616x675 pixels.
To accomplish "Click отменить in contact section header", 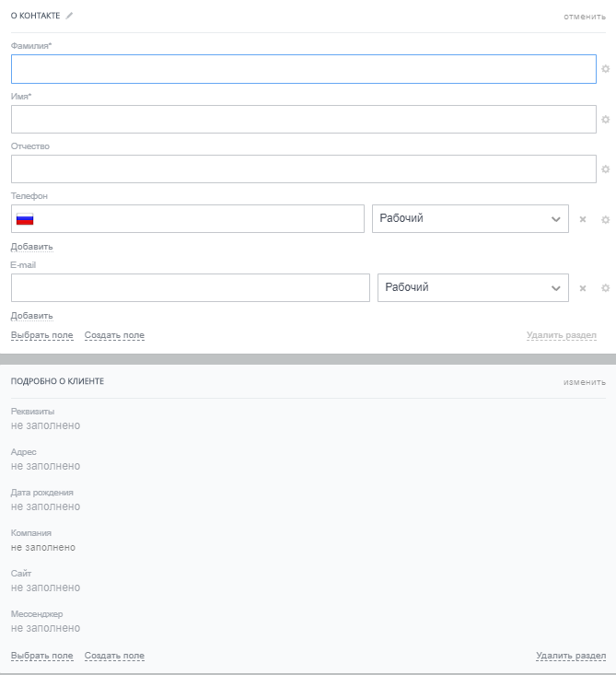I will [x=585, y=17].
